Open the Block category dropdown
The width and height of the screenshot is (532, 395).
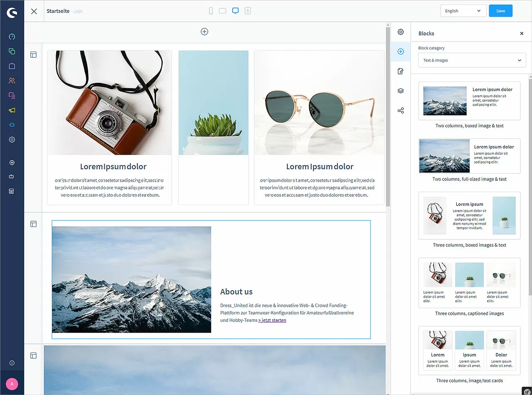pos(472,60)
